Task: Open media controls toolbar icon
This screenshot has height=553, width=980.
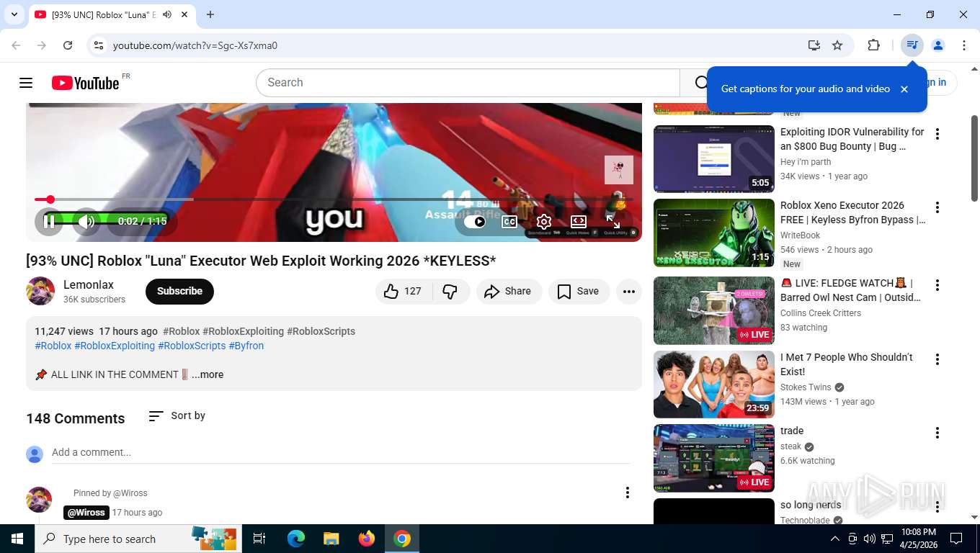Action: pyautogui.click(x=912, y=45)
